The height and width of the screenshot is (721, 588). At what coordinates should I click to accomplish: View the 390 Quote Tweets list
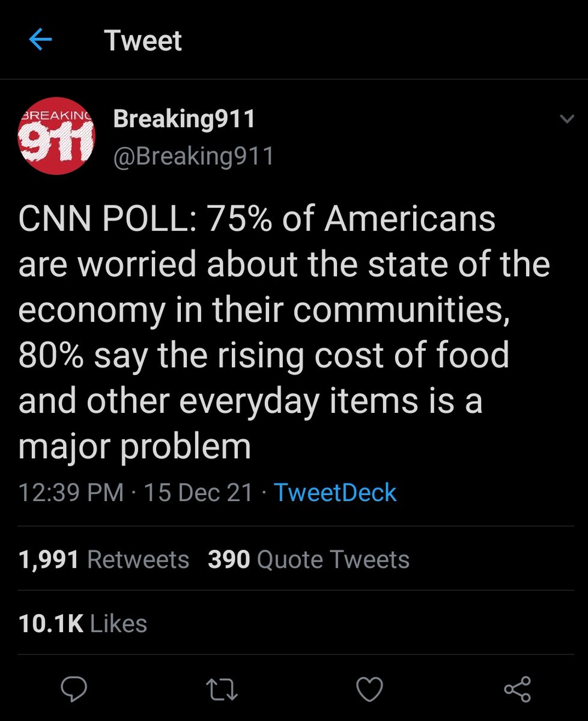[309, 559]
